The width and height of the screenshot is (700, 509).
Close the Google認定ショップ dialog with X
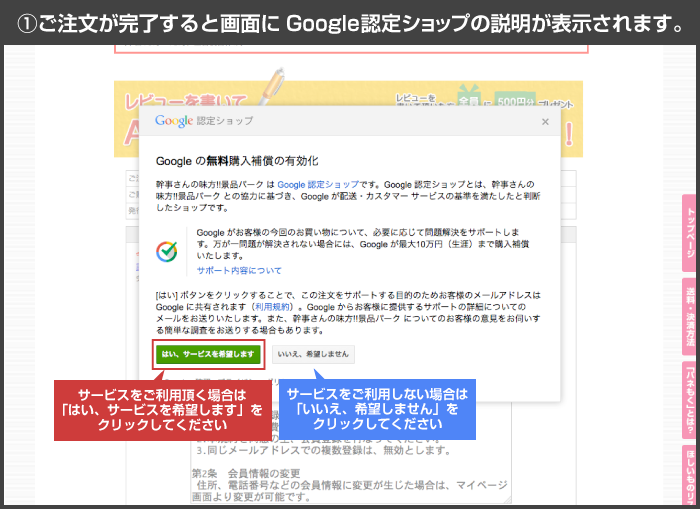[545, 122]
